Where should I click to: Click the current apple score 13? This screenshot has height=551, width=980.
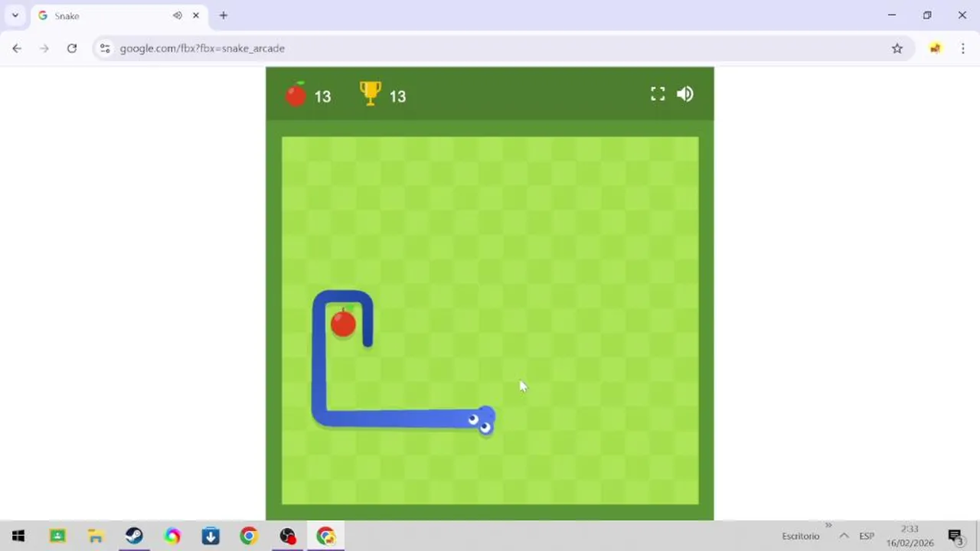click(x=322, y=96)
